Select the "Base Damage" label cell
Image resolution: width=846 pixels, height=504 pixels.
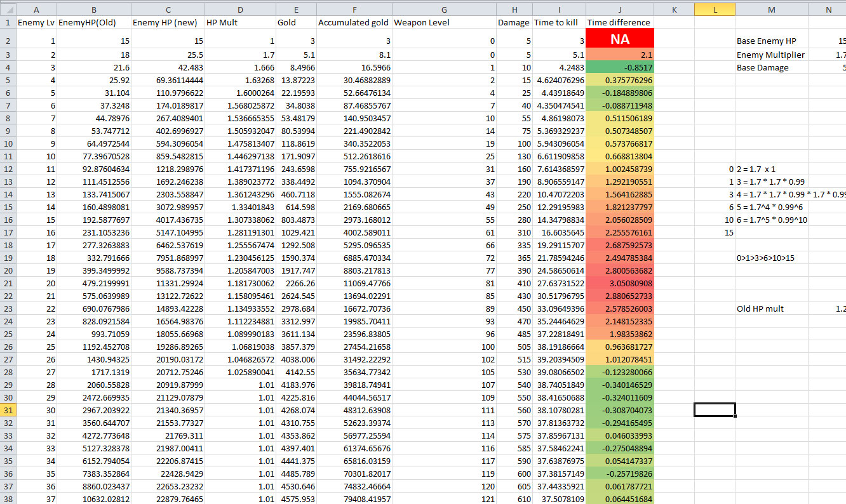pos(771,68)
